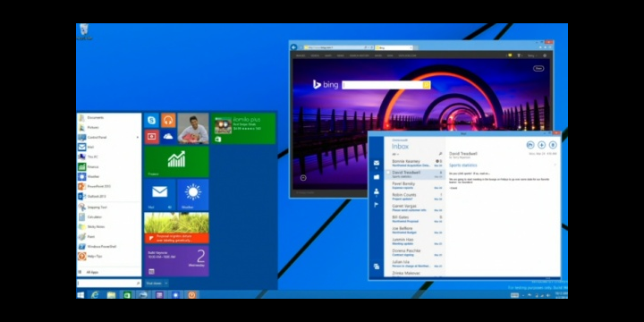Open the green Finance chart tile
The image size is (644, 322).
176,161
